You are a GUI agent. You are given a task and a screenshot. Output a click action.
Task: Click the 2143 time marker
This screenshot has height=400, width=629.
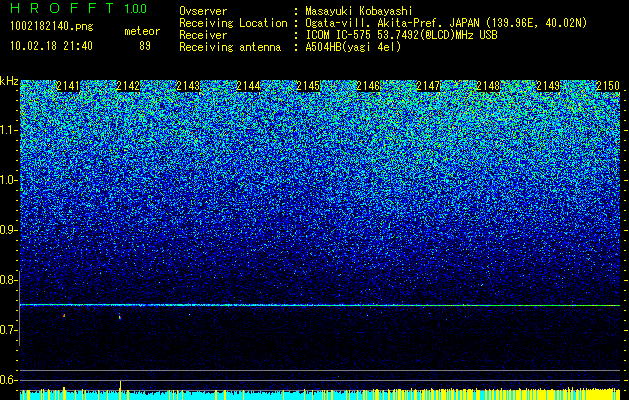(x=188, y=86)
